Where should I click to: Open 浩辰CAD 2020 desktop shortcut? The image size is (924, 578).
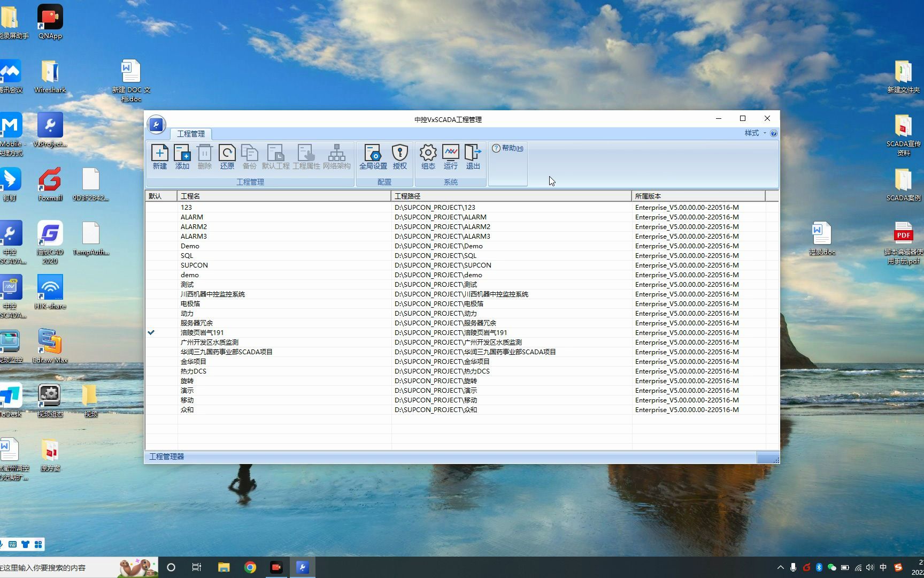[50, 243]
